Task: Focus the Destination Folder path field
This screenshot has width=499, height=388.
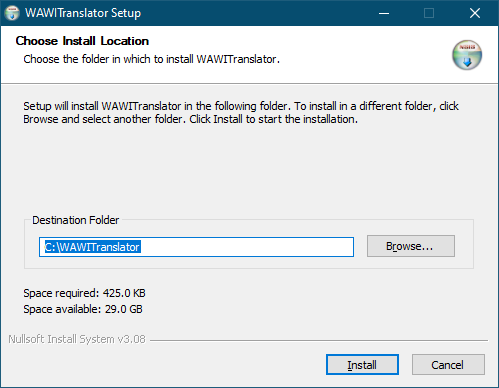Action: pyautogui.click(x=196, y=247)
